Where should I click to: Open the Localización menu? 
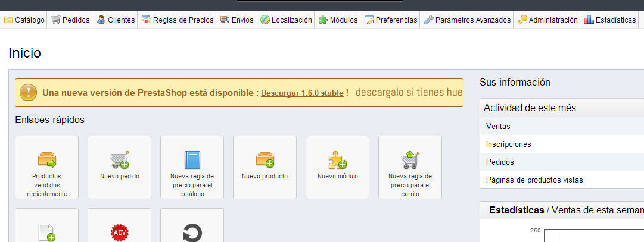pos(285,20)
